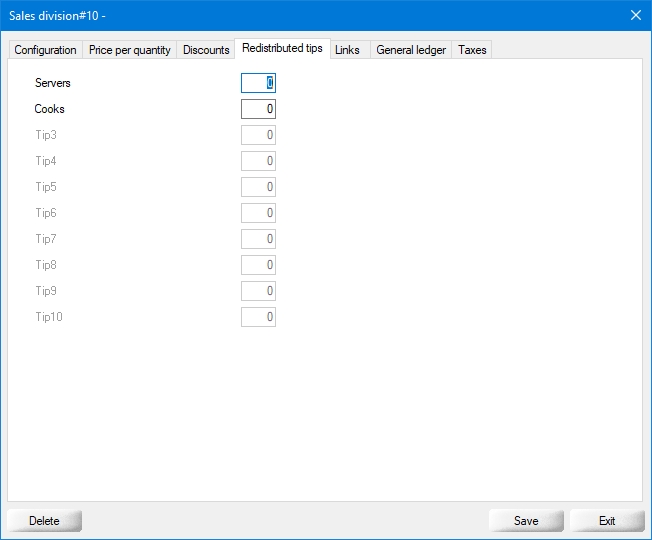Open the Configuration tab

coord(45,50)
